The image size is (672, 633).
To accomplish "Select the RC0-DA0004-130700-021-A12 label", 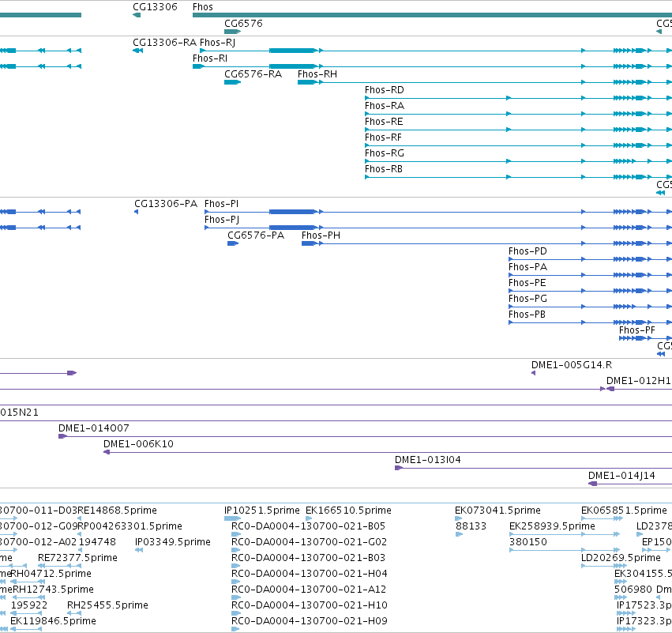I will (309, 590).
